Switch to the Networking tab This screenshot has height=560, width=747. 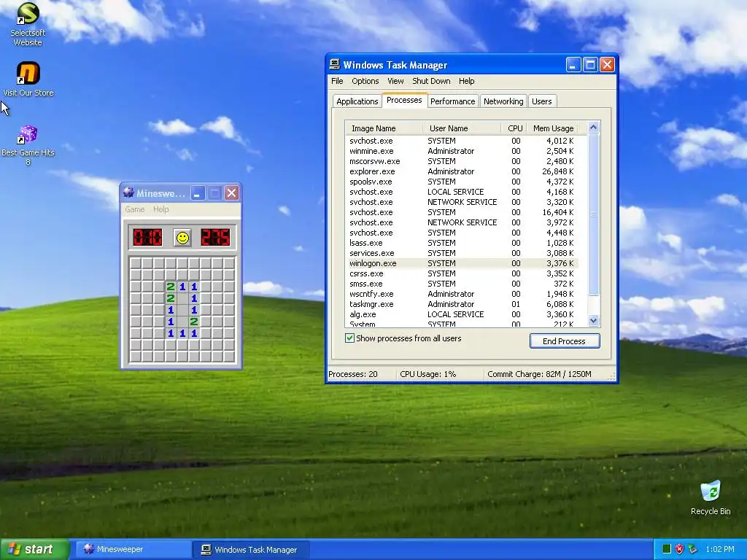click(503, 101)
